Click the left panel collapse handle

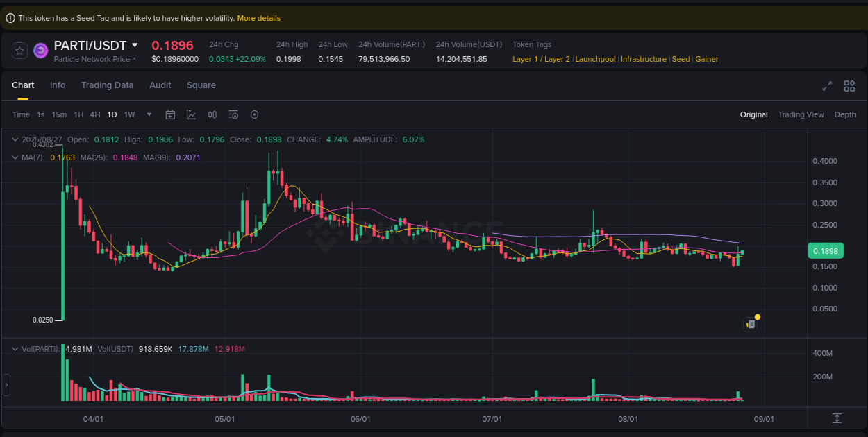tap(6, 385)
